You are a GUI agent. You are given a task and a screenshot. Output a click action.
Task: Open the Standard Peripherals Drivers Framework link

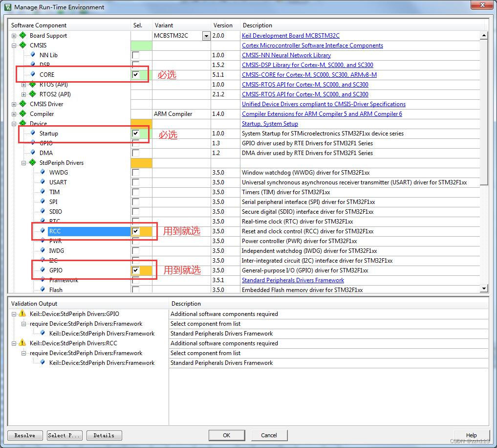293,280
